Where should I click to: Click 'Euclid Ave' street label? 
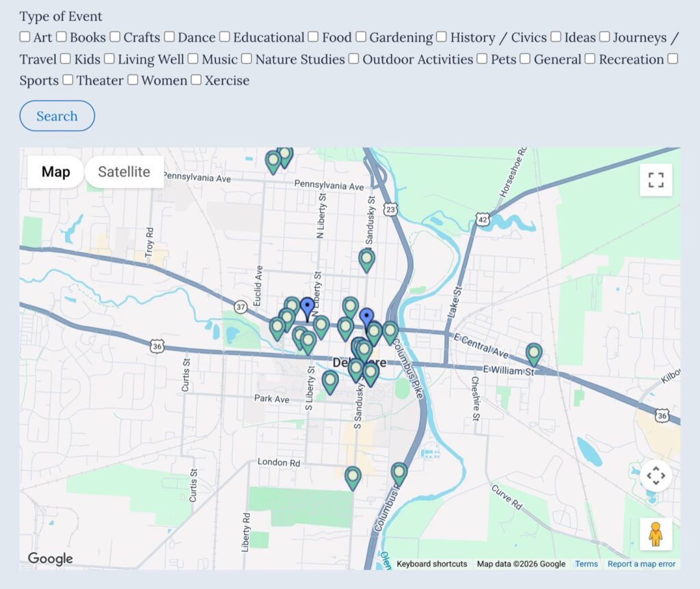(x=258, y=286)
